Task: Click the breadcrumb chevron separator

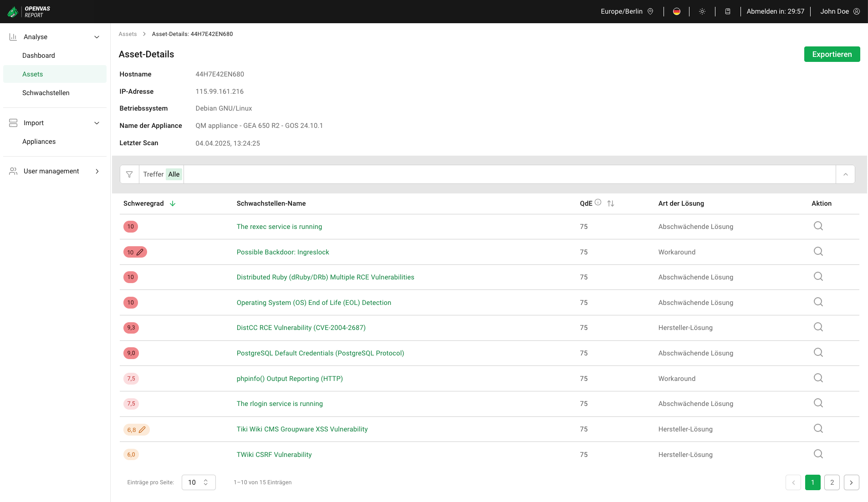Action: pos(144,34)
